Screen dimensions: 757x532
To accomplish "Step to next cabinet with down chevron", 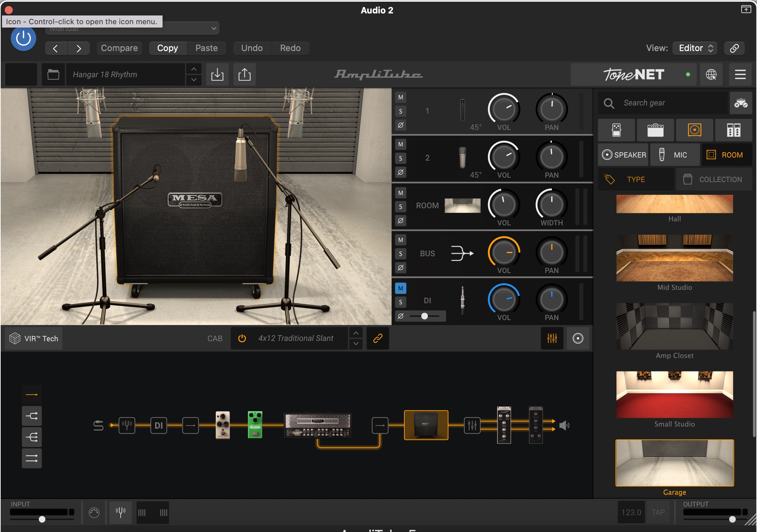I will click(x=356, y=344).
